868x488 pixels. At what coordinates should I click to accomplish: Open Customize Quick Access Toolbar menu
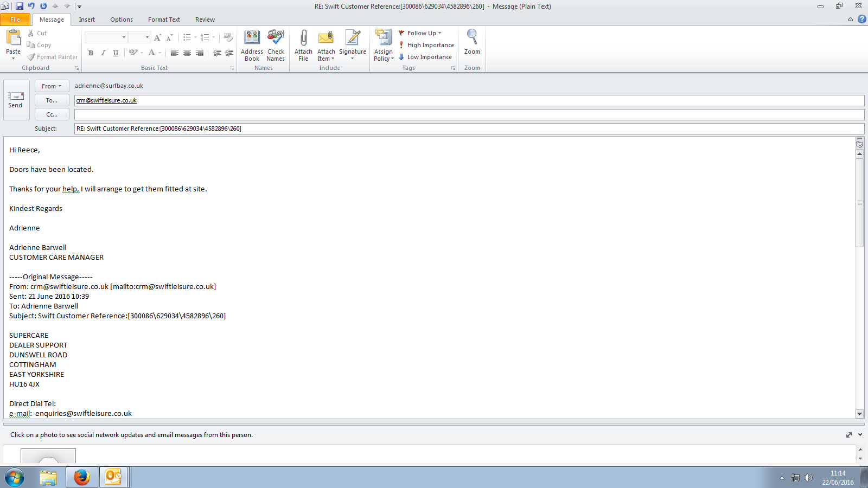[x=79, y=7]
